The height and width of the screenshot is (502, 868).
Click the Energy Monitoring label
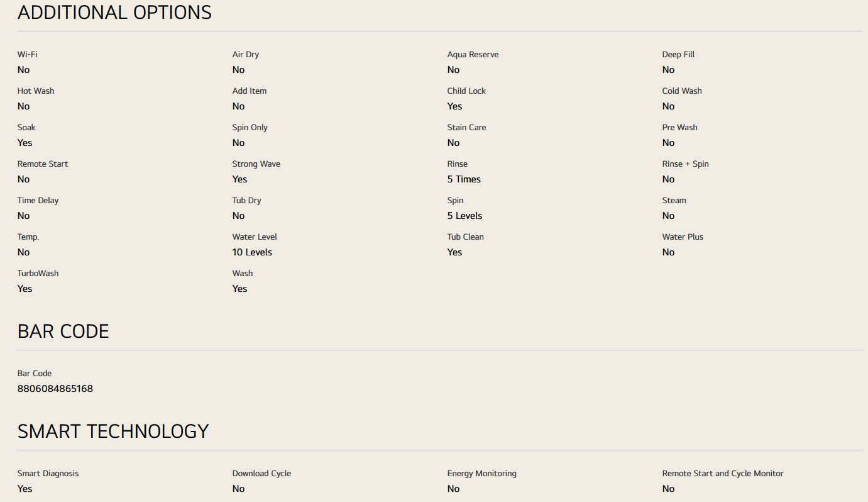tap(481, 474)
